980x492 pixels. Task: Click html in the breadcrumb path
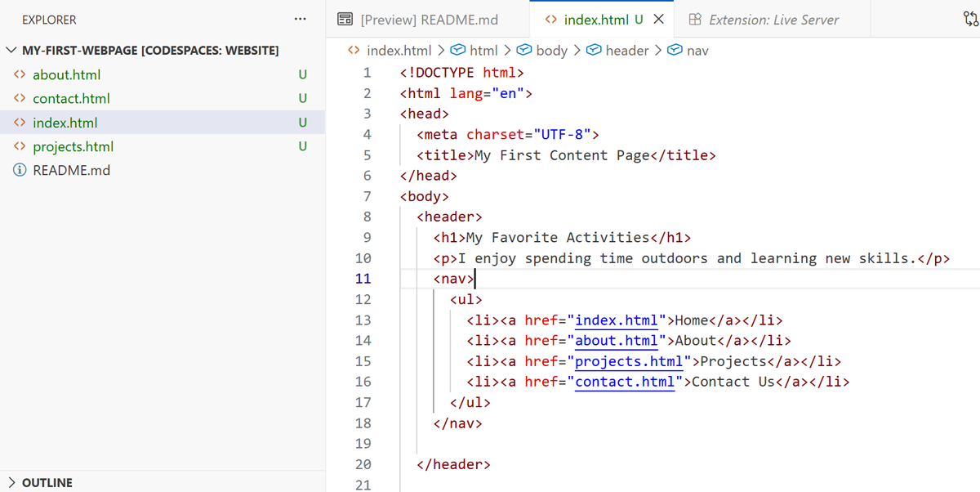483,51
